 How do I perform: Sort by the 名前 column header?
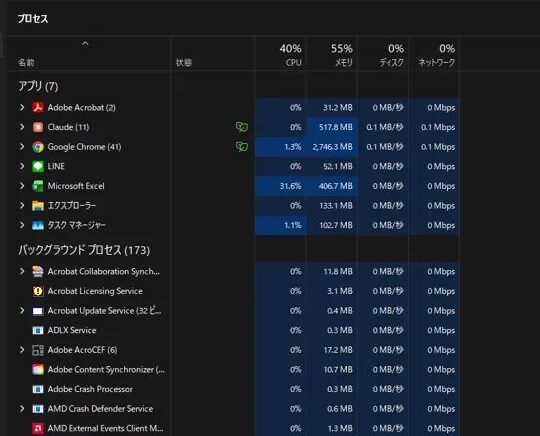26,62
